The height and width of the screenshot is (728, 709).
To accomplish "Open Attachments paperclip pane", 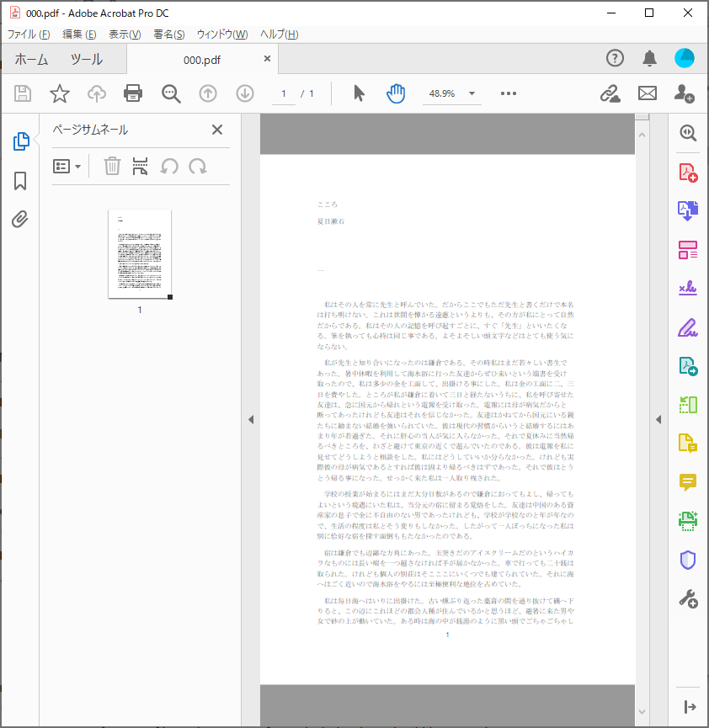I will [x=20, y=219].
